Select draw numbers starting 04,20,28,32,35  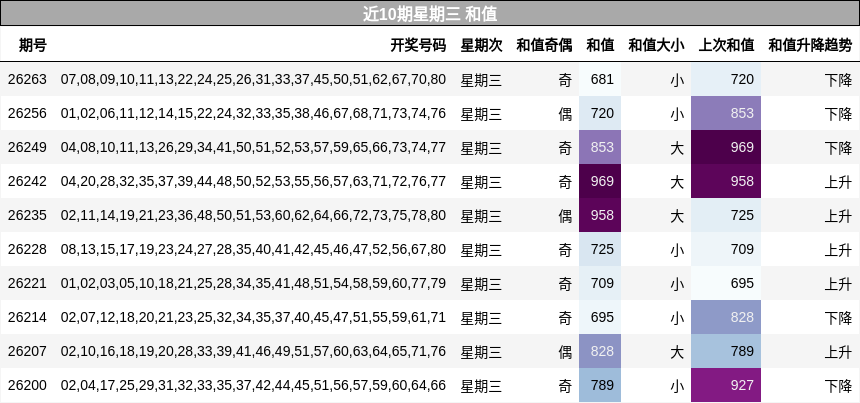pos(253,181)
